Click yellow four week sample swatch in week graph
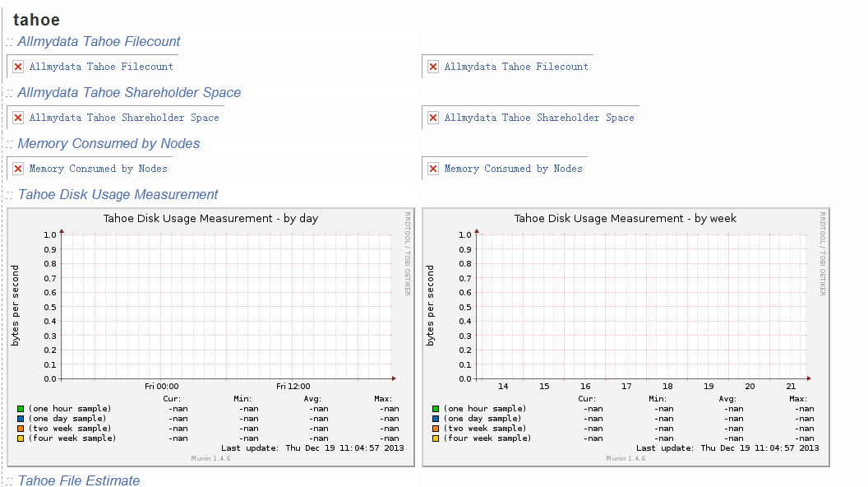 (x=436, y=438)
